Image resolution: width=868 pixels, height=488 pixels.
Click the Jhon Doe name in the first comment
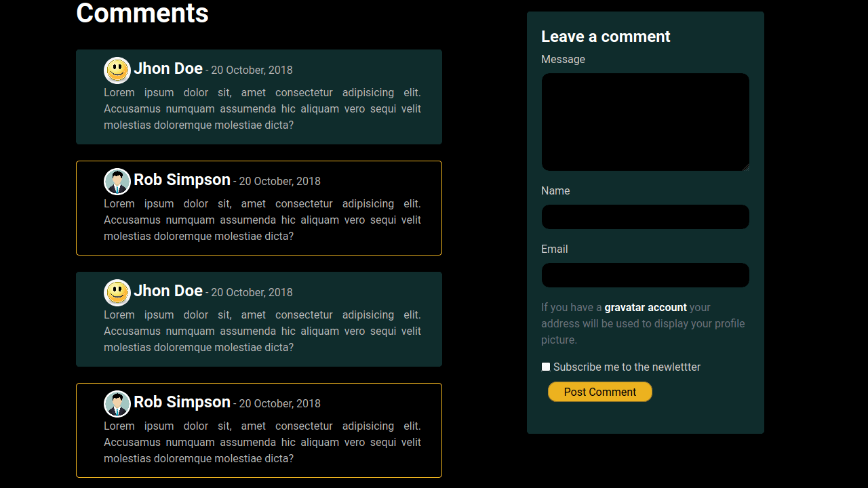point(168,68)
